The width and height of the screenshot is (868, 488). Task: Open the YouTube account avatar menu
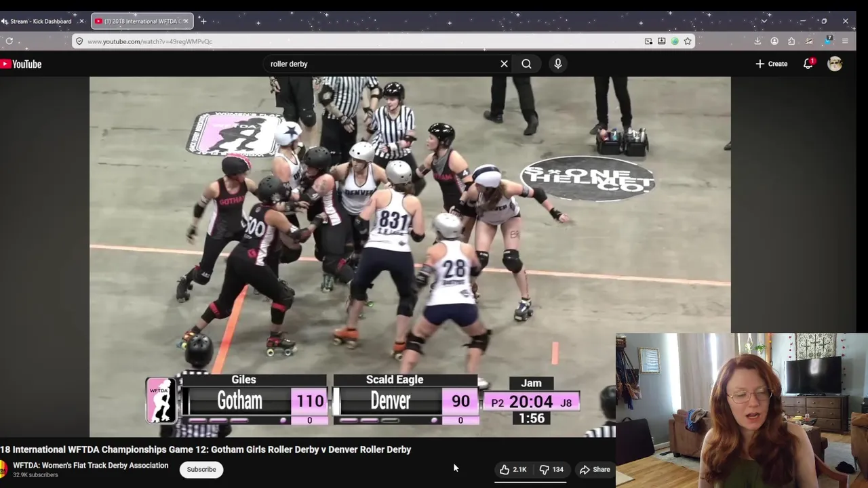point(835,64)
